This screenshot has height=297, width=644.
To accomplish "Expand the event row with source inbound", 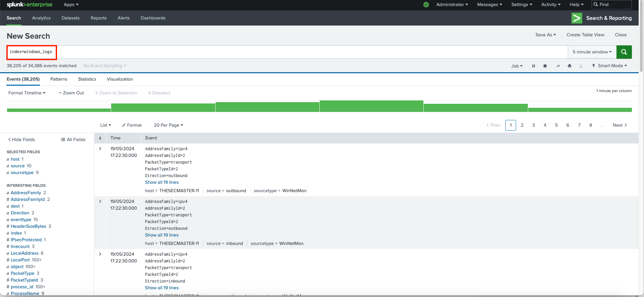I will (100, 201).
